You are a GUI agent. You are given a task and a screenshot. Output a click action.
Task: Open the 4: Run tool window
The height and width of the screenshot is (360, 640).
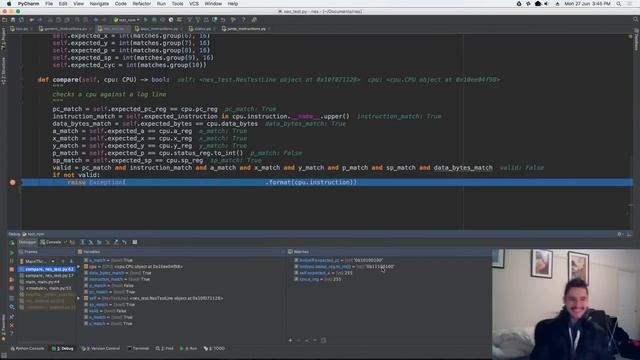[189, 349]
